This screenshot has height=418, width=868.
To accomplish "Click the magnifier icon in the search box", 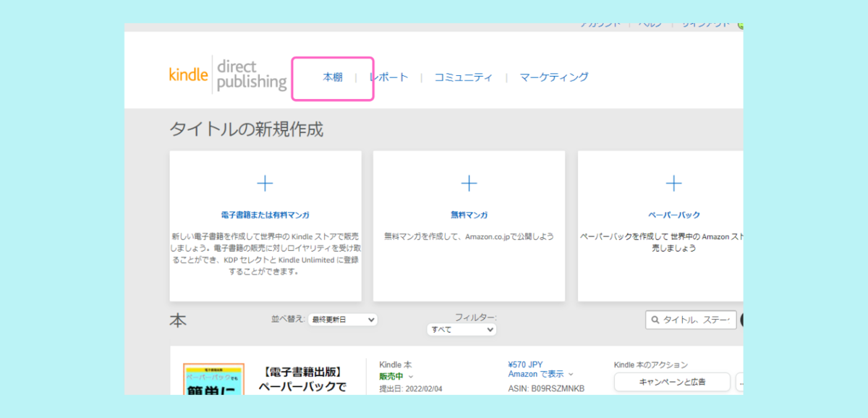I will coord(655,320).
